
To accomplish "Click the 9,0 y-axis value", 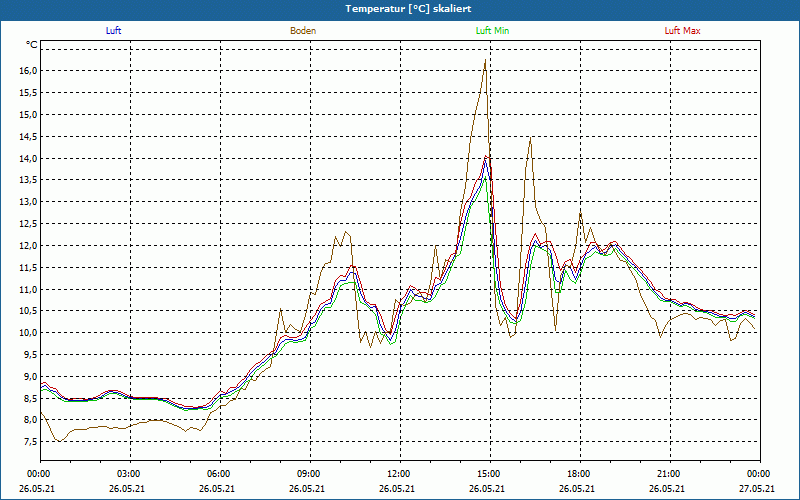I will click(x=31, y=377).
